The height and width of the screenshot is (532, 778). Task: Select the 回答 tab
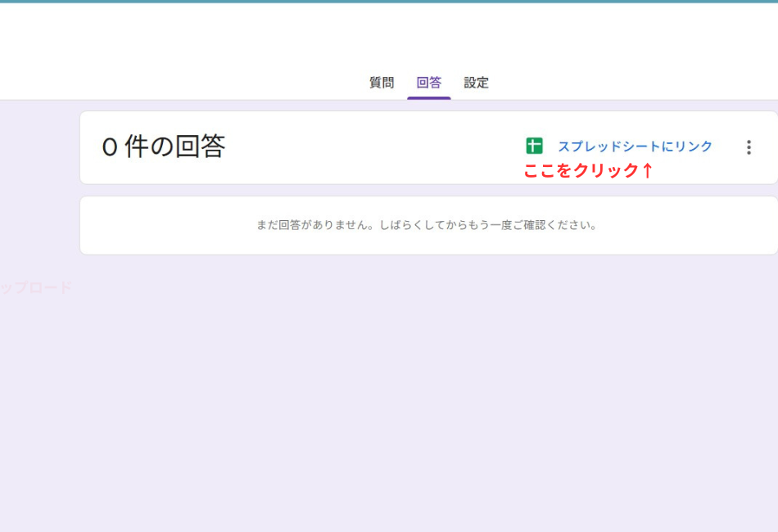[x=428, y=83]
